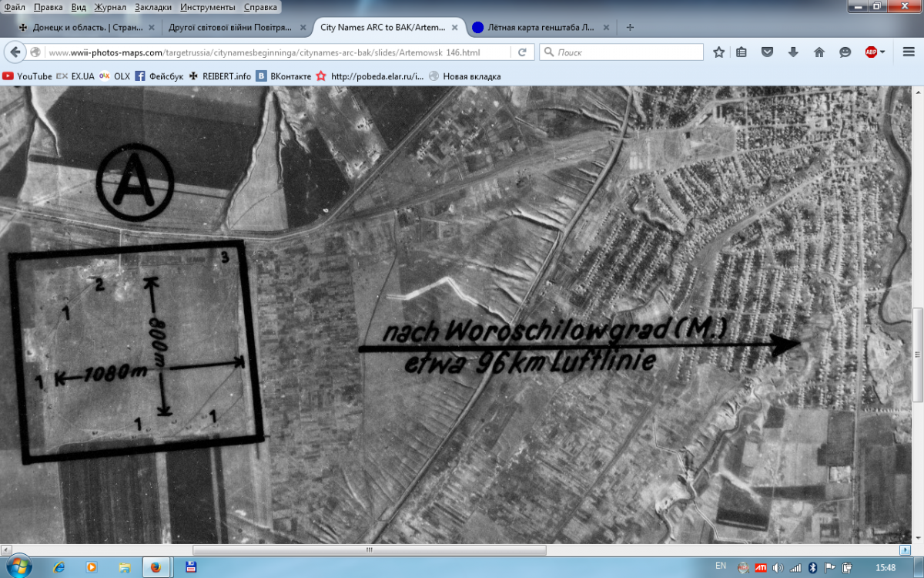Open Журнал menu
This screenshot has height=578, width=924.
pos(110,7)
